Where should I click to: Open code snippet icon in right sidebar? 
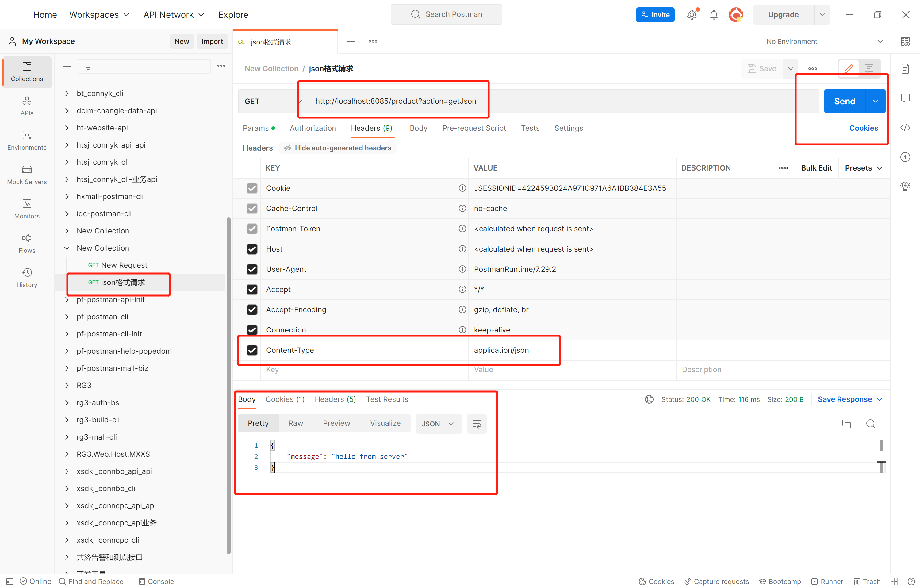[905, 128]
